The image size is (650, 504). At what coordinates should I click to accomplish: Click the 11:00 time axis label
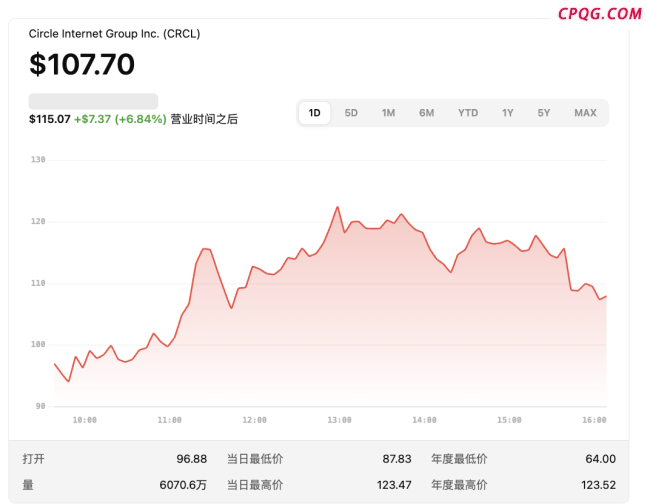pyautogui.click(x=170, y=420)
